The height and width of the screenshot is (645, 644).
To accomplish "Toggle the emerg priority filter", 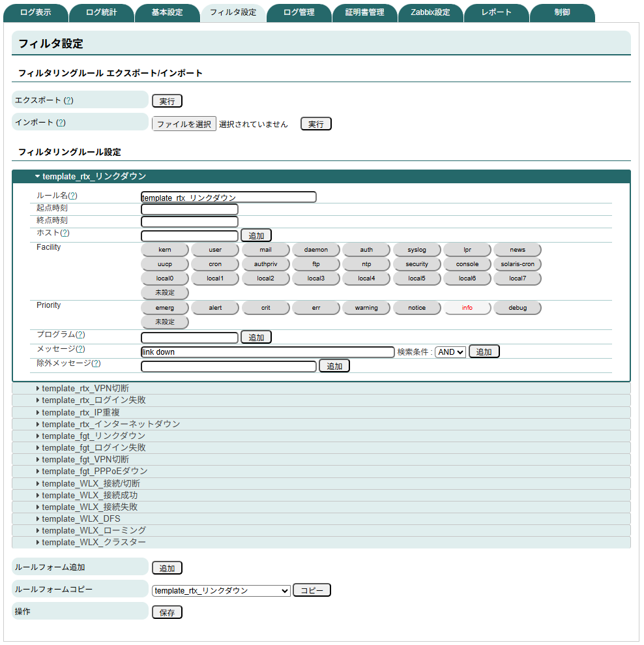I will click(x=164, y=307).
